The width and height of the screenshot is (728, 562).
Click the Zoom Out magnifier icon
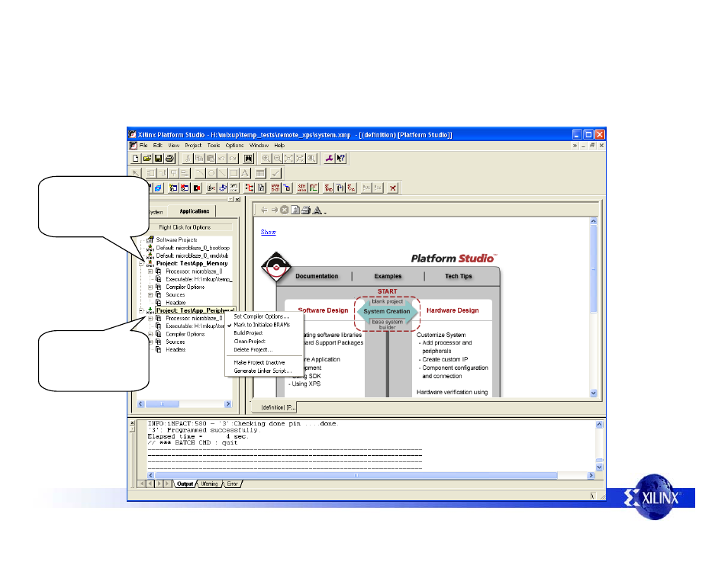(277, 159)
